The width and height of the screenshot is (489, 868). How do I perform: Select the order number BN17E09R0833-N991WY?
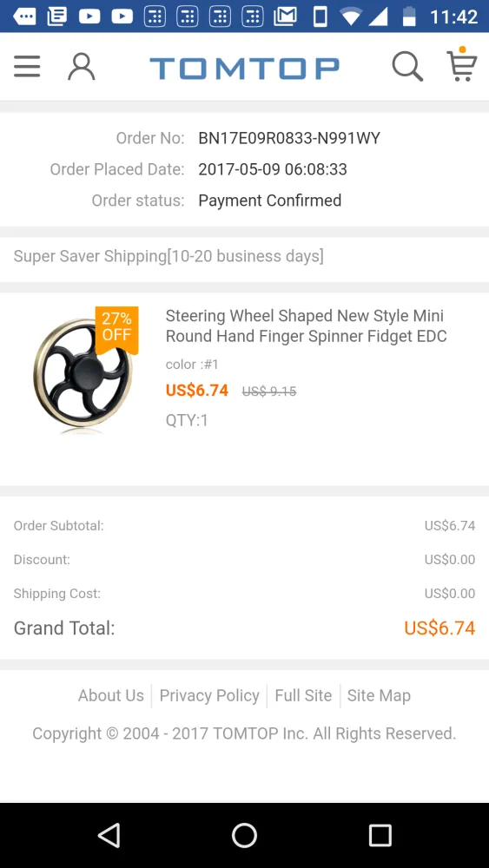coord(289,138)
